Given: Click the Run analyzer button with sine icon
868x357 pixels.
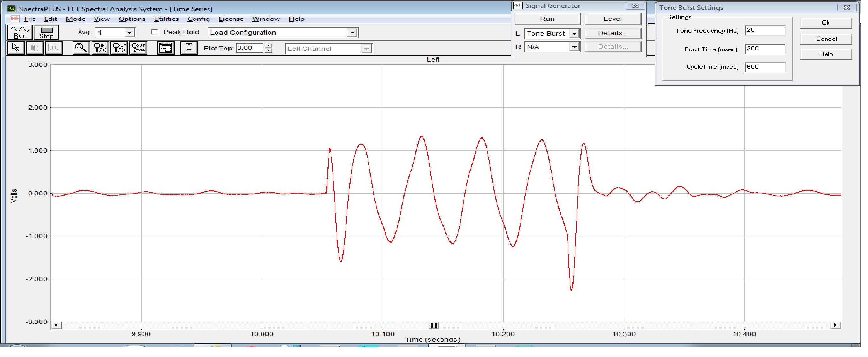Looking at the screenshot, I should point(20,32).
